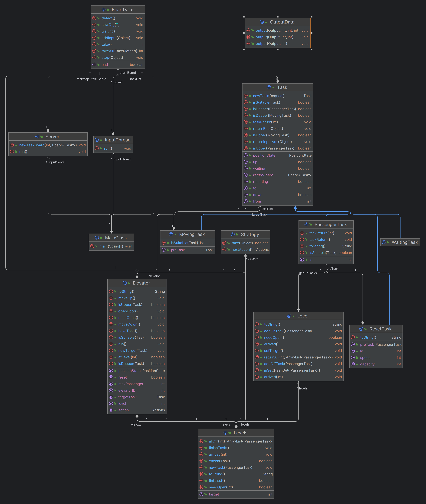Click property icon next to maxPassenger

pyautogui.click(x=111, y=384)
